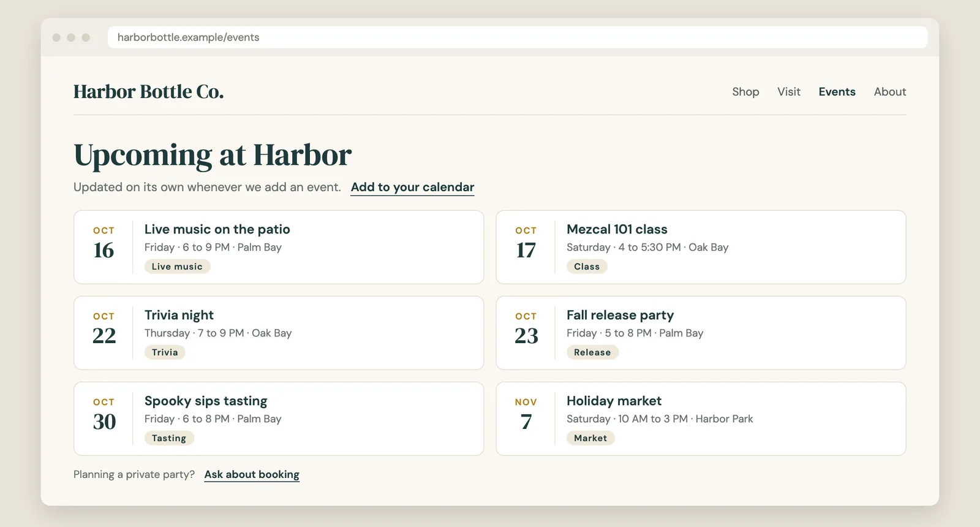Select the Trivia tag pill
The height and width of the screenshot is (527, 980).
165,352
